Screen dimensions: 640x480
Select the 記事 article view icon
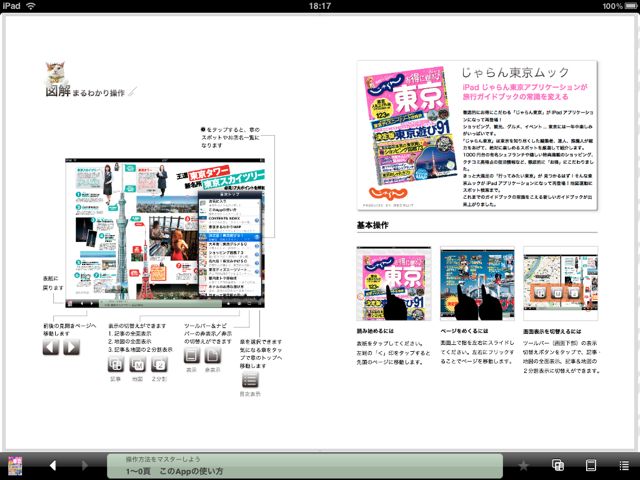click(x=116, y=364)
